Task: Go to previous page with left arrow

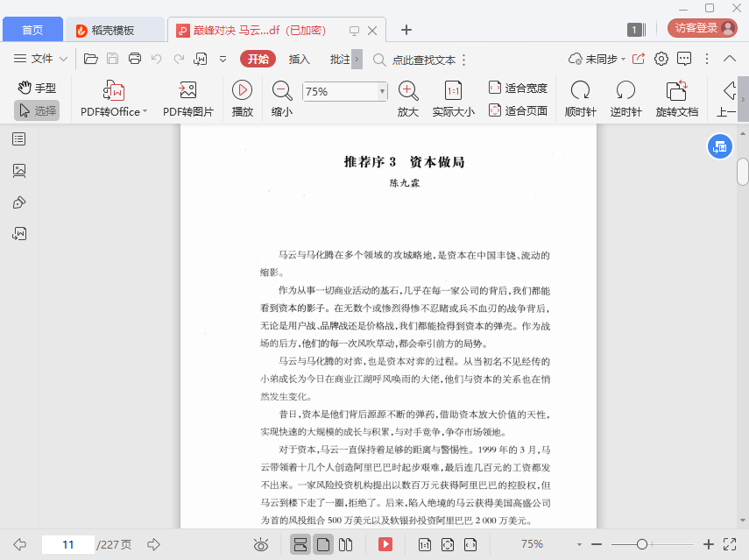Action: pyautogui.click(x=19, y=544)
